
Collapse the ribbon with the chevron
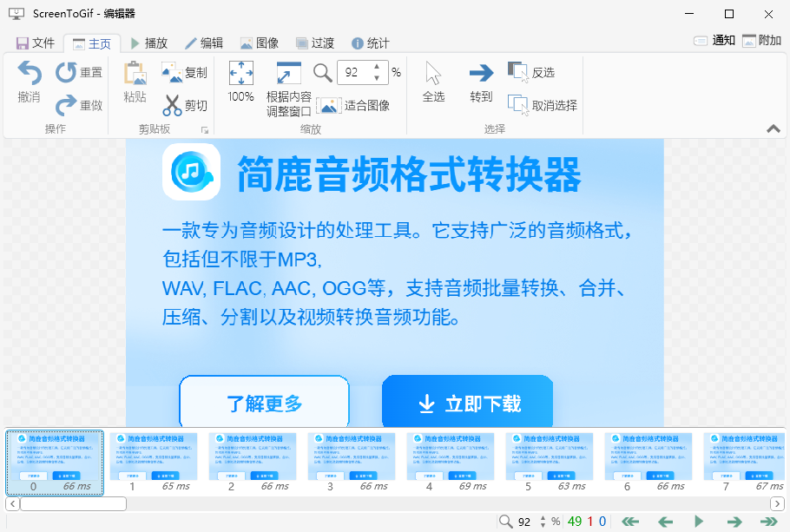pos(773,128)
